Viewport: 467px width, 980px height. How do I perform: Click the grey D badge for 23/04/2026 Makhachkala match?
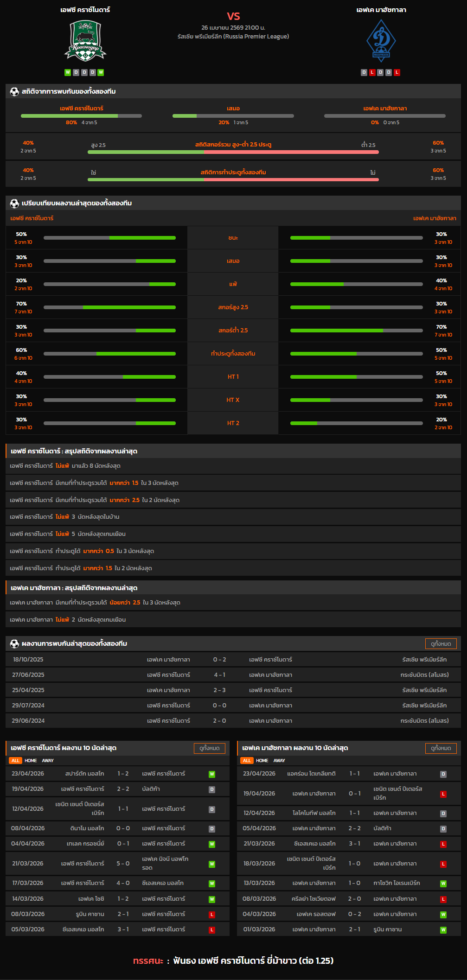[443, 774]
